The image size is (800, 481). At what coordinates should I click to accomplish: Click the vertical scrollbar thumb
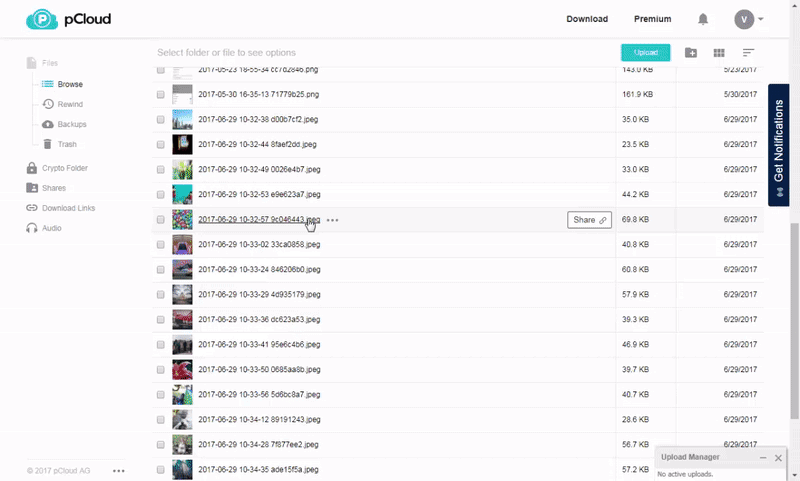coord(795,320)
